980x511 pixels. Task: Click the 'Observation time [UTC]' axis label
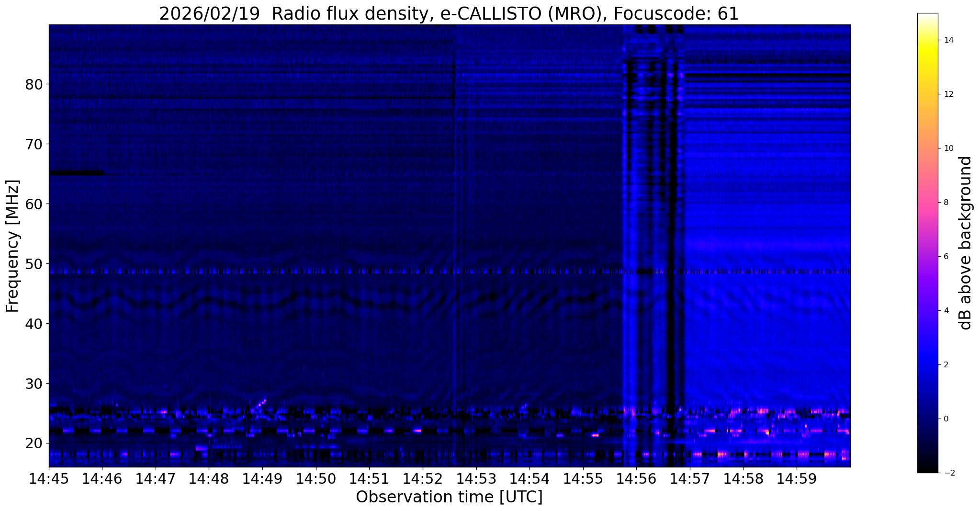tap(449, 497)
